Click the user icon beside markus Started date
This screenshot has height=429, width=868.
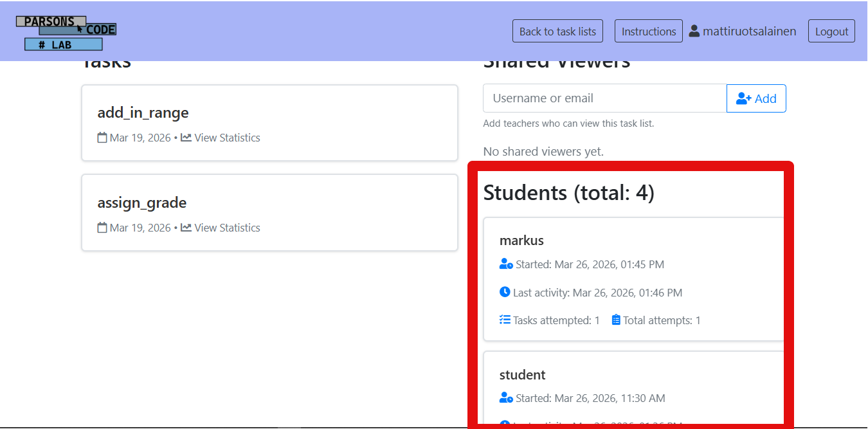coord(506,263)
